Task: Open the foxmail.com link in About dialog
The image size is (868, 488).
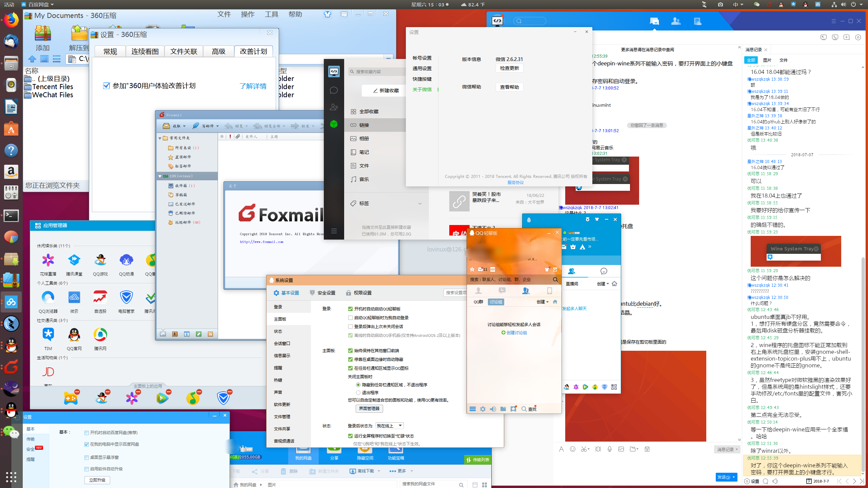Action: (x=261, y=242)
